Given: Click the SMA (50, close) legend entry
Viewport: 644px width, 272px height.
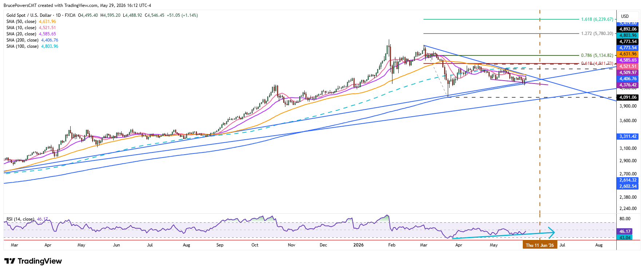Looking at the screenshot, I should click(x=31, y=22).
